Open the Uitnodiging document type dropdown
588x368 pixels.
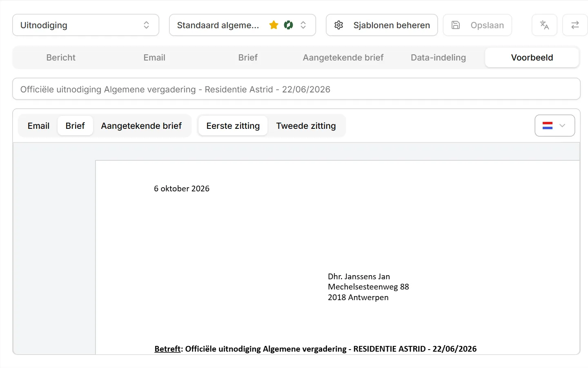pos(86,25)
